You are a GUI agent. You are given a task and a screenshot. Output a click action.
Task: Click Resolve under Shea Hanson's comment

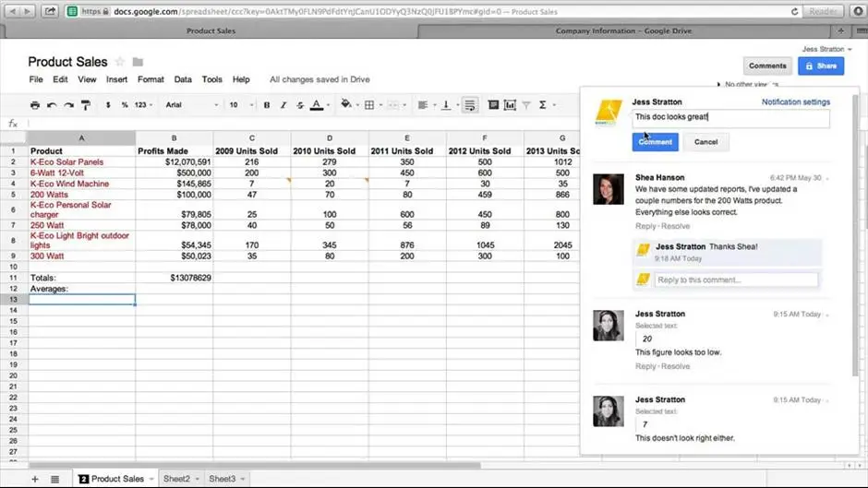click(675, 226)
